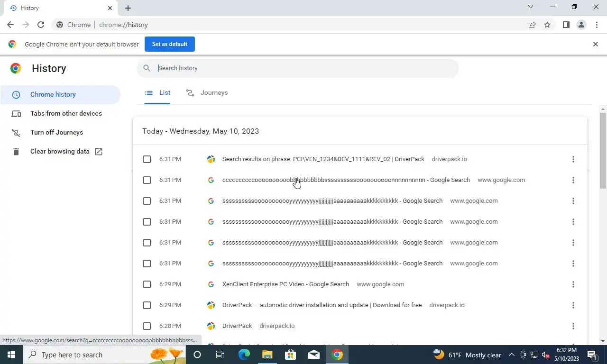The width and height of the screenshot is (607, 364).
Task: Share this page icon in address bar
Action: 532,25
